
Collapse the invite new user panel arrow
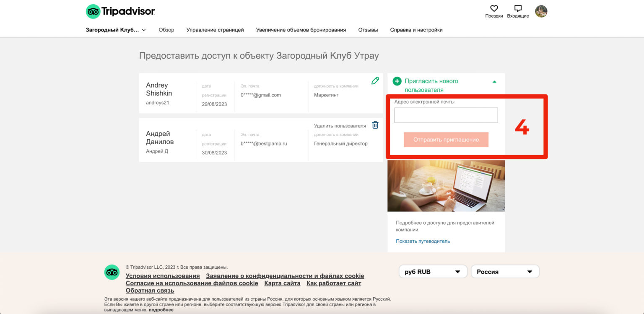(494, 82)
